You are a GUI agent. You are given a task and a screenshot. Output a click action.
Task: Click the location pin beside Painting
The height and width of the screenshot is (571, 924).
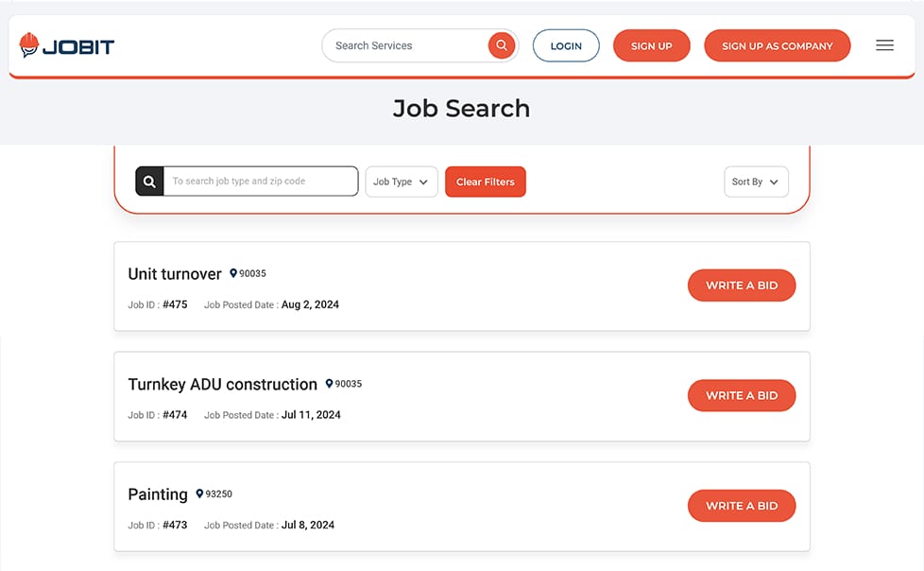pos(199,493)
